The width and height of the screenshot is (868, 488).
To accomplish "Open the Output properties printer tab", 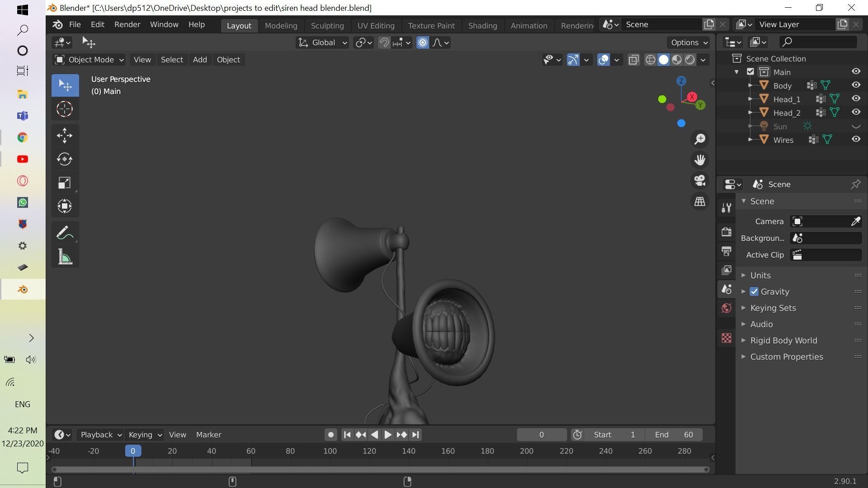I will (x=726, y=251).
